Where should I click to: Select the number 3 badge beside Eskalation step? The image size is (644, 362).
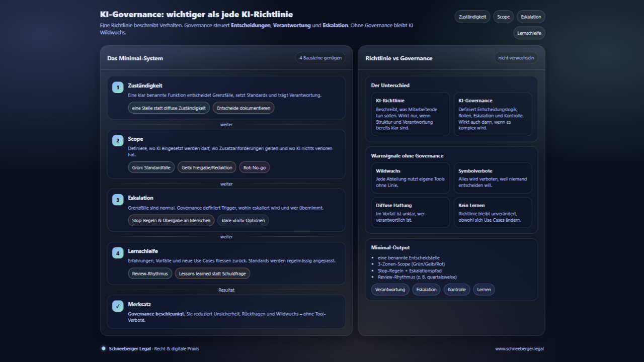(x=118, y=200)
